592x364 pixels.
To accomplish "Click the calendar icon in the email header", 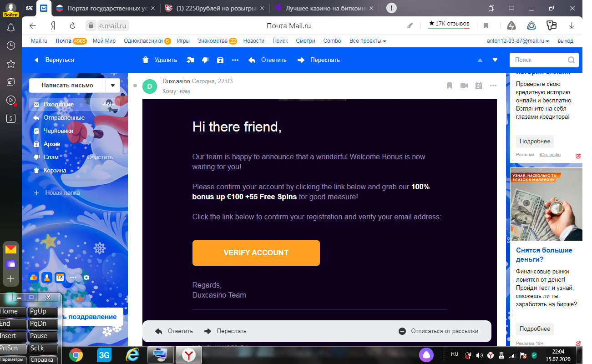I will [x=479, y=86].
